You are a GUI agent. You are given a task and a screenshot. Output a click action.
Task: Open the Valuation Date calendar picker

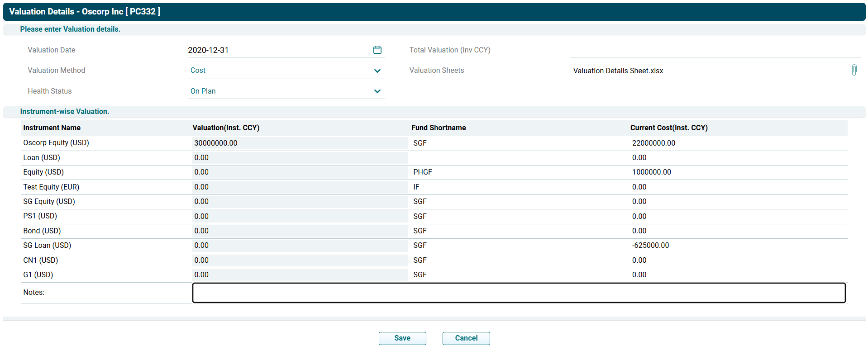click(377, 50)
